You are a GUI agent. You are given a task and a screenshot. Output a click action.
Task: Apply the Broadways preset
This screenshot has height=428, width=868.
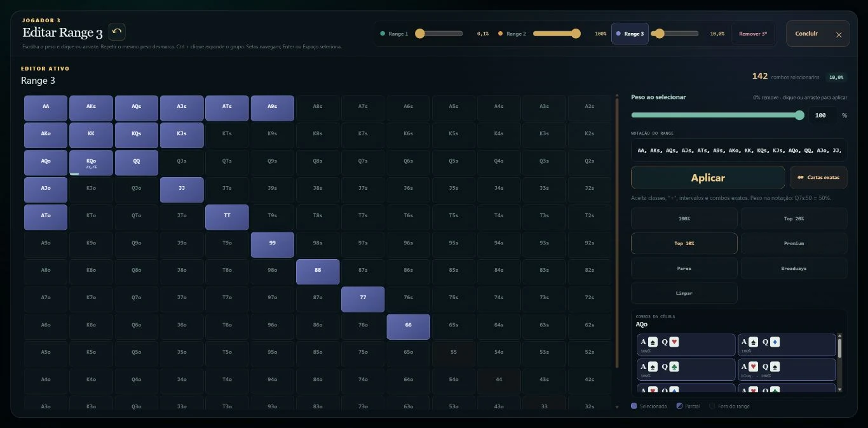[794, 268]
